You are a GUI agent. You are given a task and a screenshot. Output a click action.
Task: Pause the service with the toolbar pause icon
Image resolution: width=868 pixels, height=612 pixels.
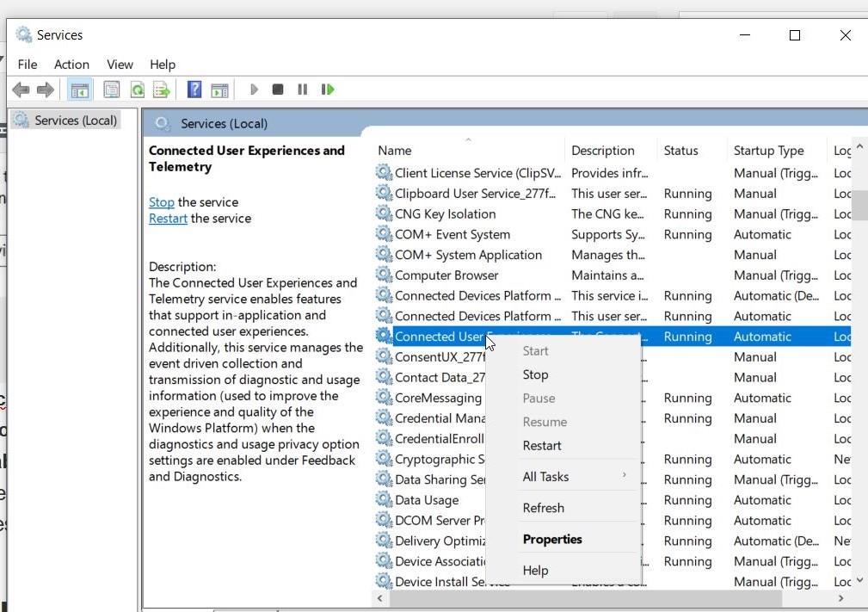click(x=302, y=89)
